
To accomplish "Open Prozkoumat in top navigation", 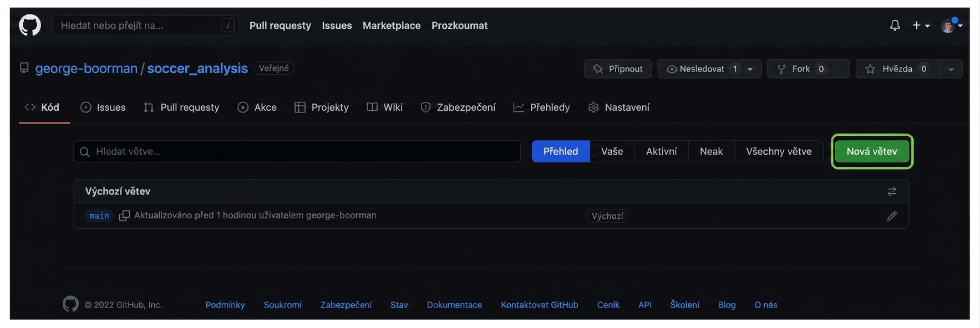I will coord(459,25).
